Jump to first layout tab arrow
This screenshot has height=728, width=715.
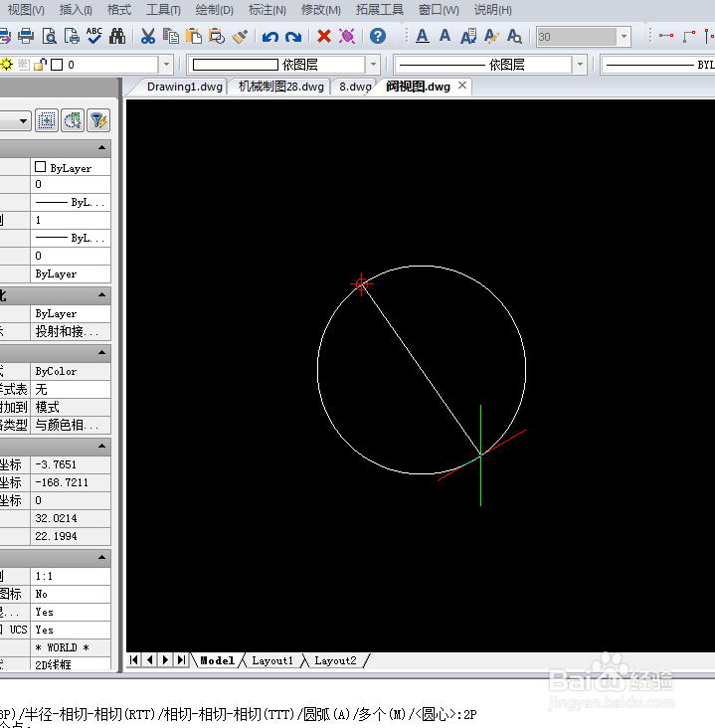click(133, 659)
